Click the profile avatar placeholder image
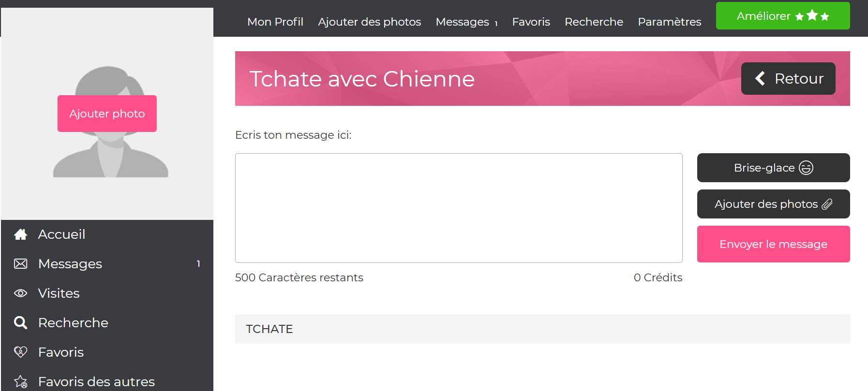Screen dimensions: 868x391 click(110, 155)
